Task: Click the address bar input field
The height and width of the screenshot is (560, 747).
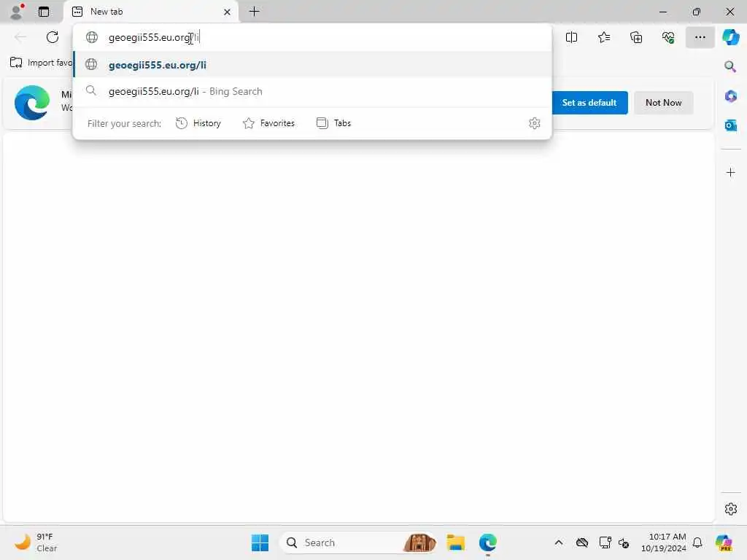Action: tap(312, 37)
